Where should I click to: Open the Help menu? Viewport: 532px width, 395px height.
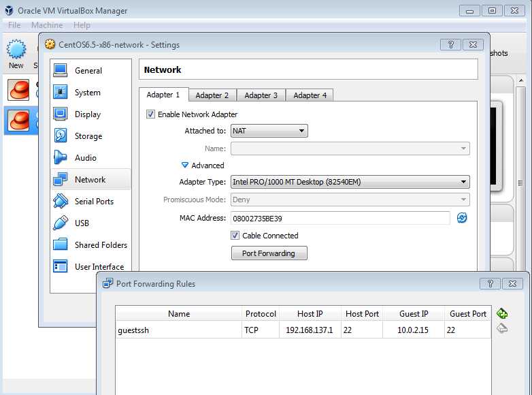pyautogui.click(x=82, y=25)
